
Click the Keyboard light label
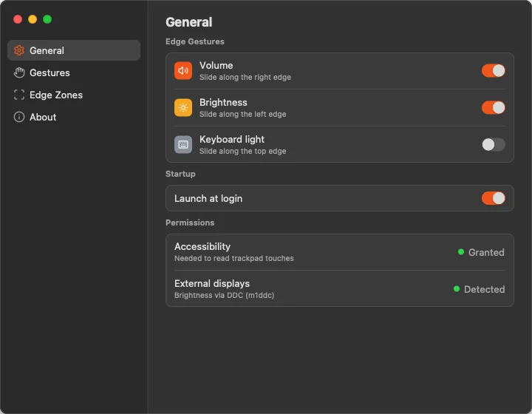click(x=232, y=139)
